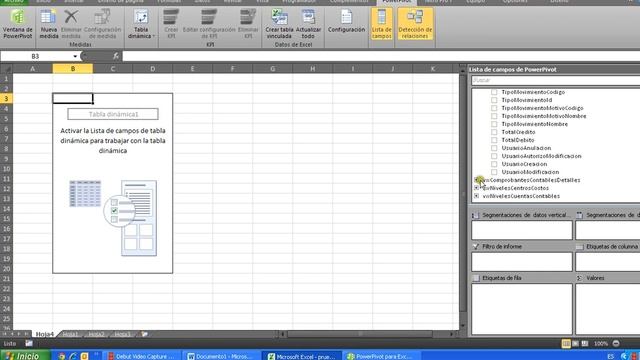Screen dimensions: 640x360
Task: Check UsuarioCreacion field
Action: point(494,164)
